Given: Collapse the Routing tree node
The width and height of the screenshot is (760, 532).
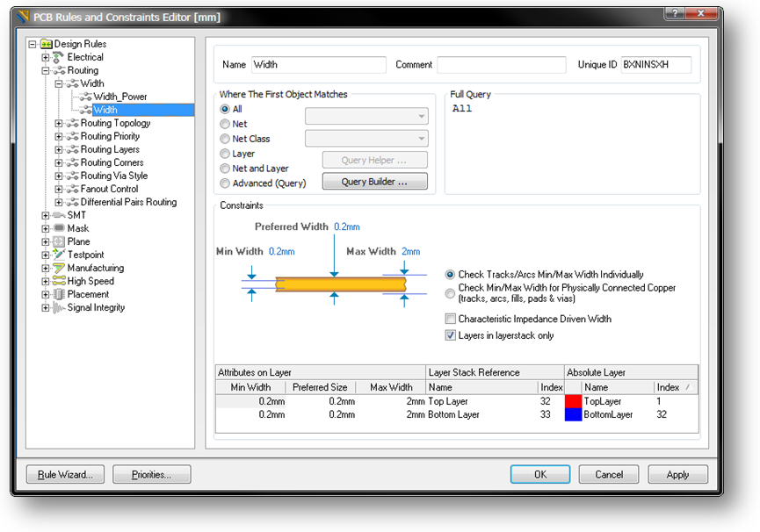Looking at the screenshot, I should click(46, 71).
